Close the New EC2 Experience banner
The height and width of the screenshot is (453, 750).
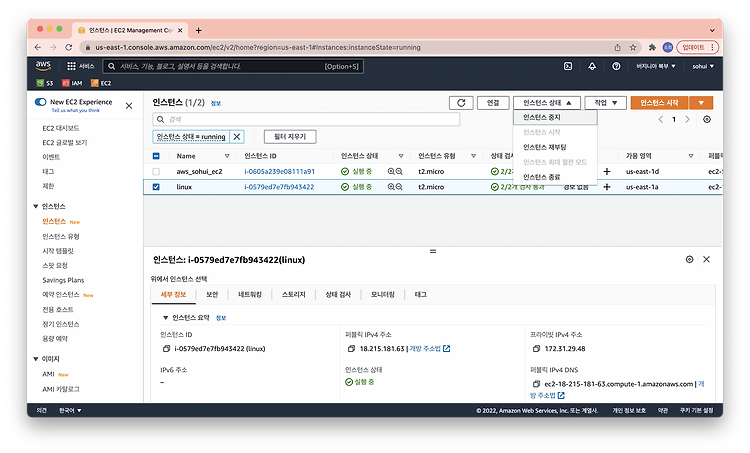129,106
